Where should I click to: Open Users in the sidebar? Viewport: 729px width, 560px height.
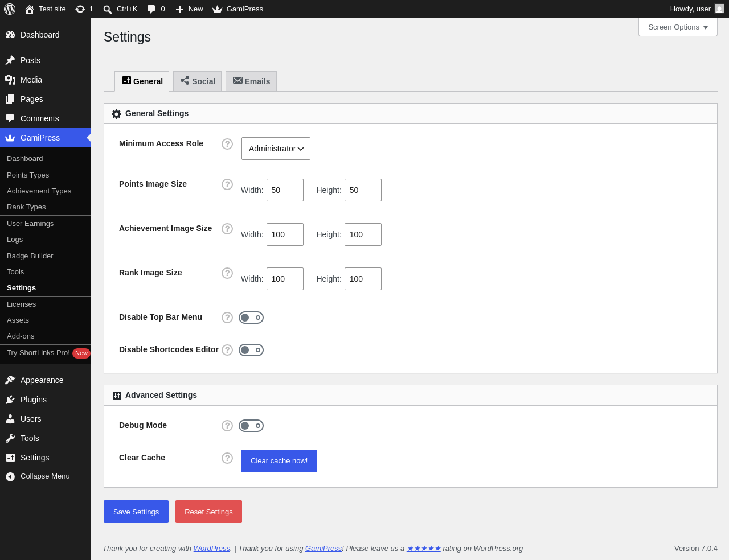click(x=46, y=419)
